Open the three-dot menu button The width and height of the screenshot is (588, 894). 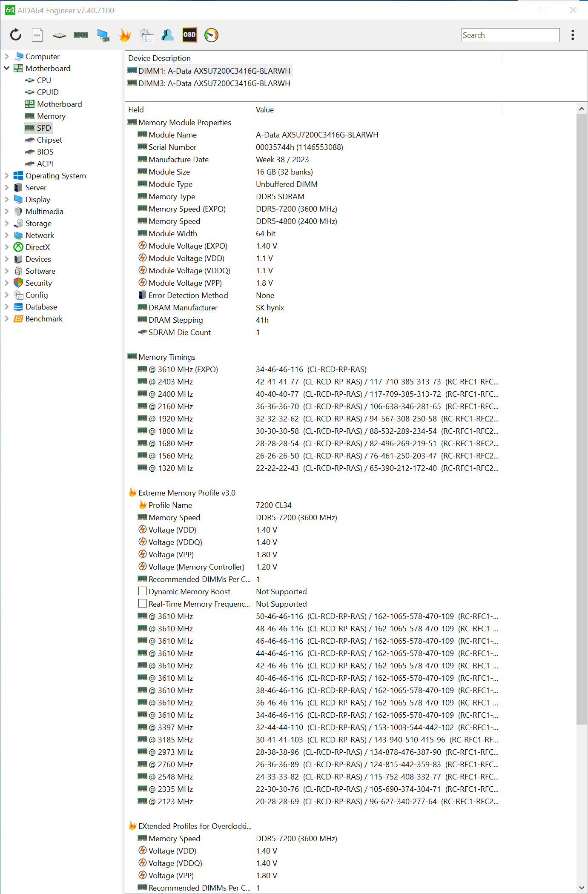[573, 35]
